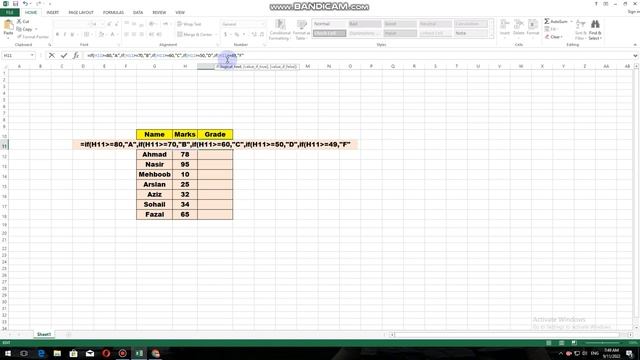This screenshot has width=640, height=360.
Task: Open File Explorer from the taskbar
Action: 57,353
